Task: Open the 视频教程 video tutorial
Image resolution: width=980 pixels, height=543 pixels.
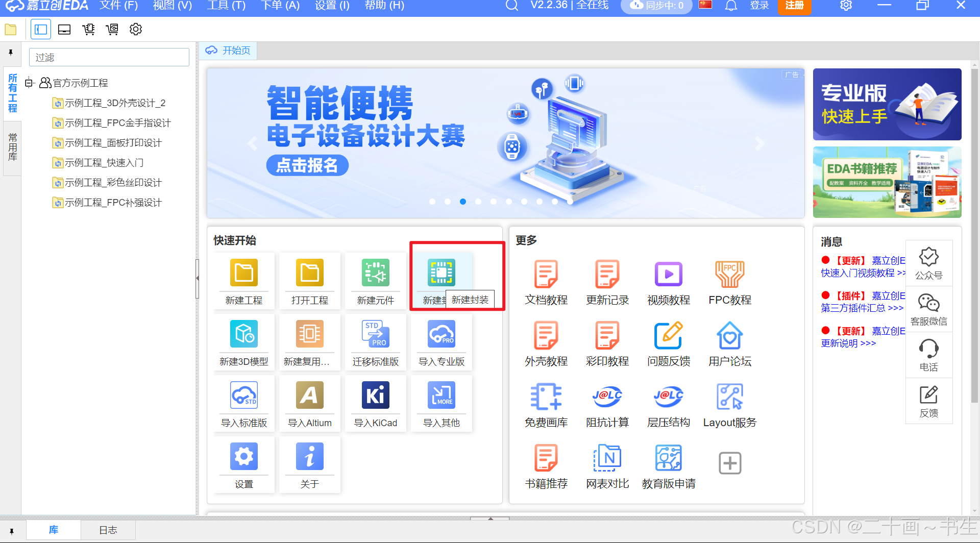Action: (669, 274)
